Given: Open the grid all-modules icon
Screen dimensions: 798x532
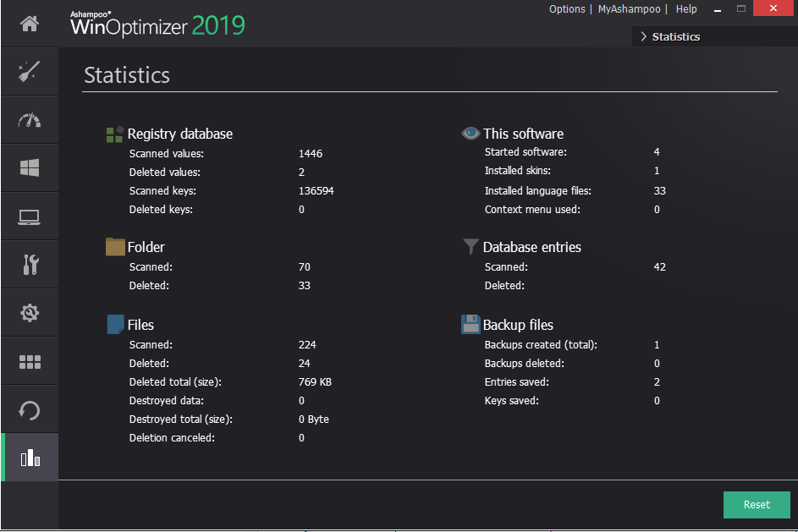Looking at the screenshot, I should pos(30,362).
